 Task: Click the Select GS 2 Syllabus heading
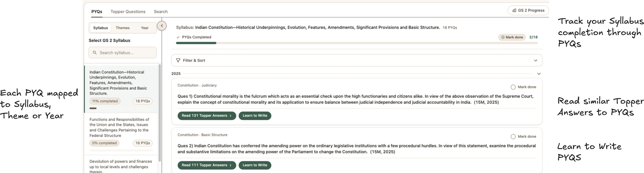pyautogui.click(x=109, y=40)
